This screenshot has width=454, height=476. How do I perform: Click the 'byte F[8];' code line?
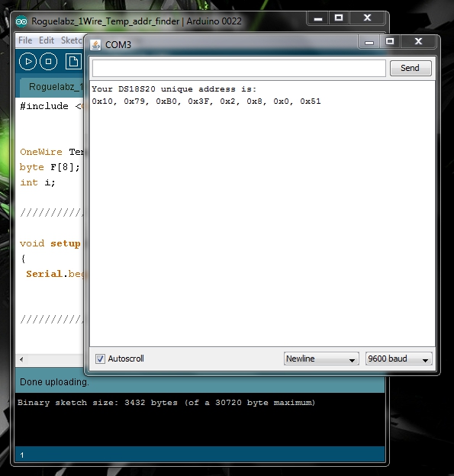pos(50,167)
